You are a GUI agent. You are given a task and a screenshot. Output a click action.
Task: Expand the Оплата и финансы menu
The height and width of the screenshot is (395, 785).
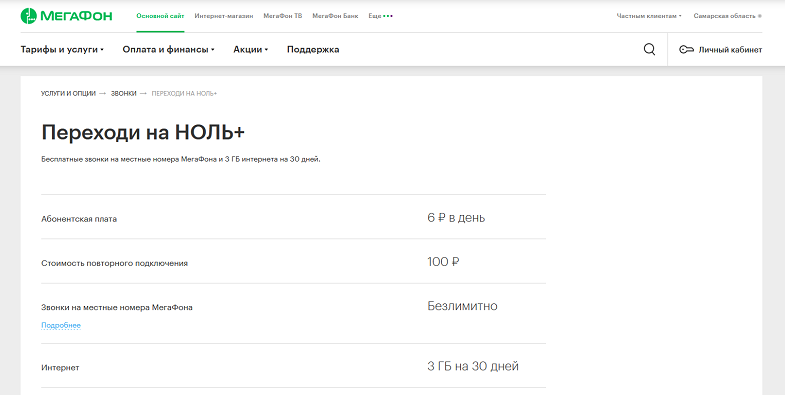(x=168, y=50)
